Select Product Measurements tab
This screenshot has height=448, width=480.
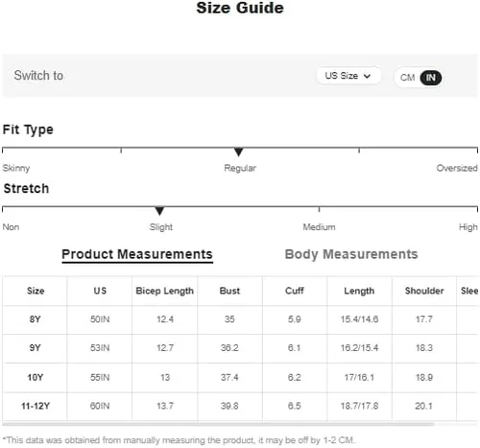click(x=137, y=255)
